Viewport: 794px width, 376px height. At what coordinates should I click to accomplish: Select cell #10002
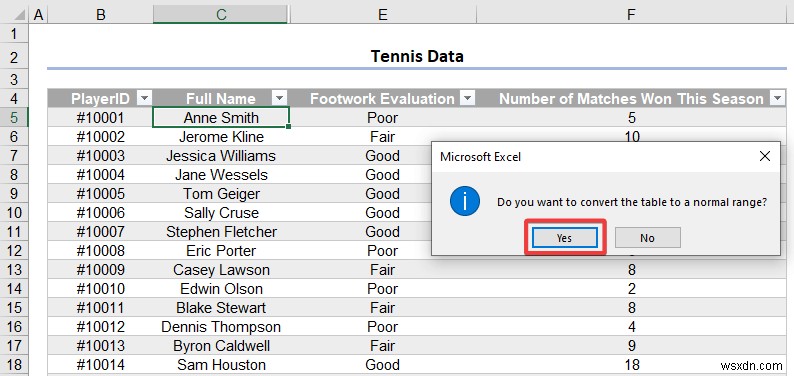click(x=100, y=137)
